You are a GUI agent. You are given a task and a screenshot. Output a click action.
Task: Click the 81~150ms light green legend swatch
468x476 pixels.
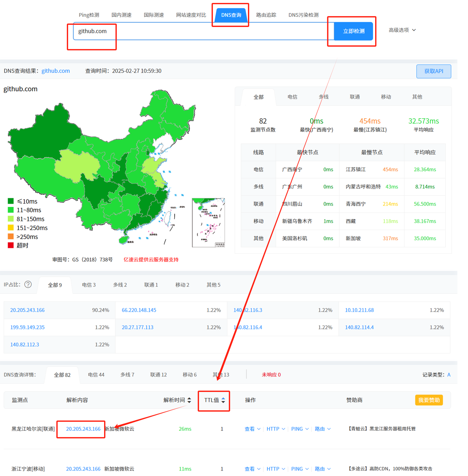tap(11, 219)
